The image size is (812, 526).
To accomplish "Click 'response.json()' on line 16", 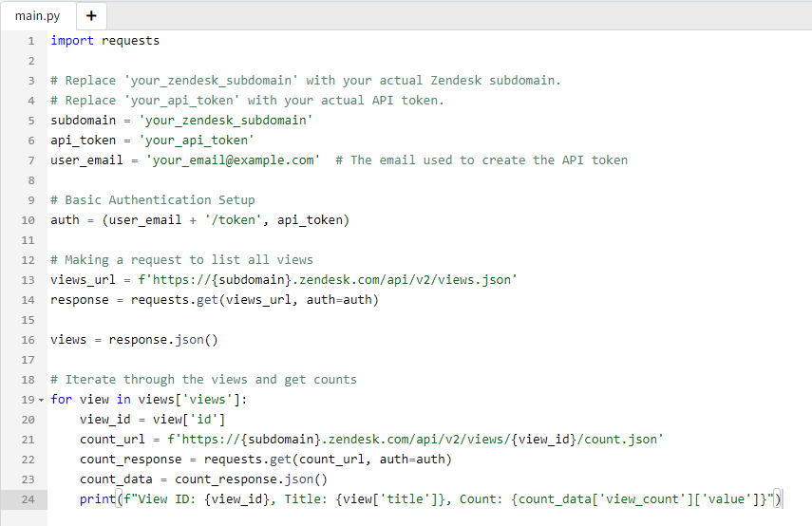I will (x=163, y=340).
